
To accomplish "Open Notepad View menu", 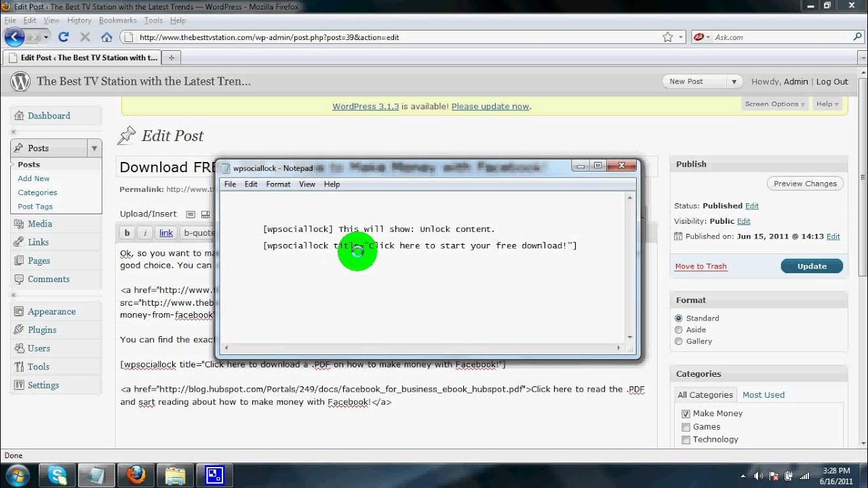I will (307, 184).
